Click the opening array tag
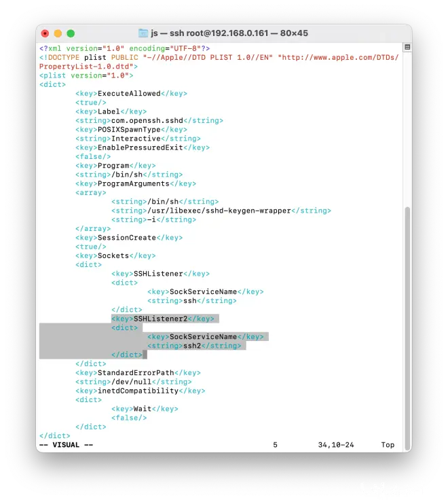Screen dimensions: 448x500 [91, 193]
